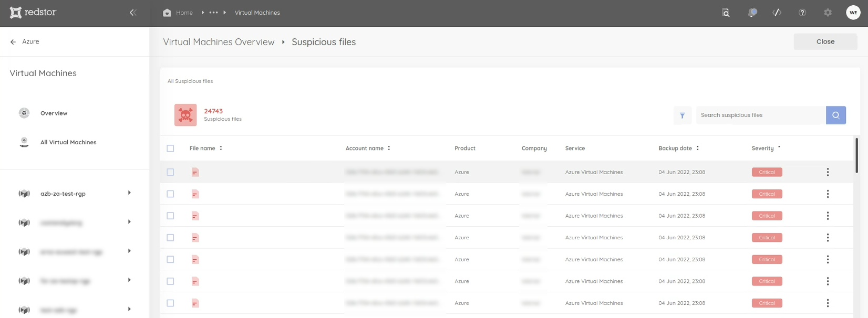Check the seventh row checkbox
Viewport: 868px width, 318px height.
[x=170, y=303]
